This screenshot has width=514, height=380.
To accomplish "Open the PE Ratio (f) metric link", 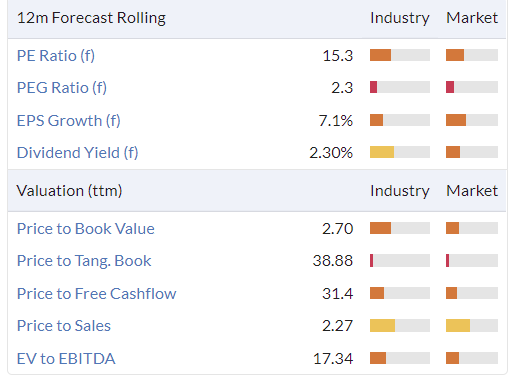I will pos(56,56).
